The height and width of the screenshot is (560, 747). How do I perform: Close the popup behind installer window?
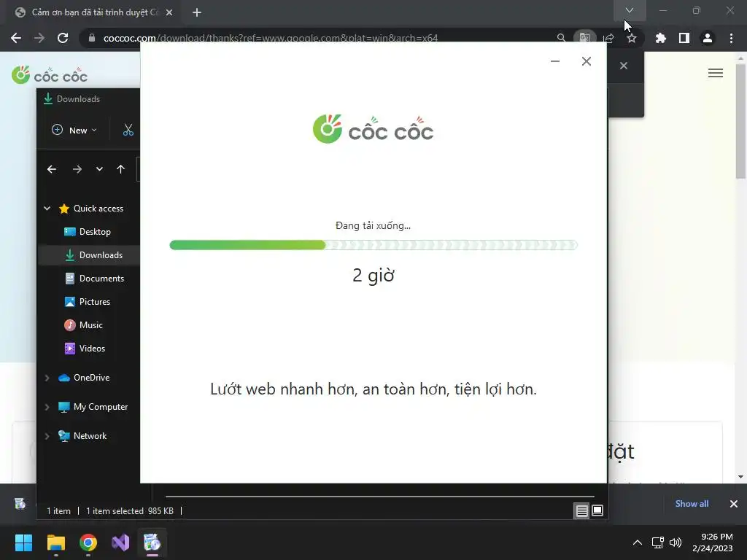pos(624,66)
